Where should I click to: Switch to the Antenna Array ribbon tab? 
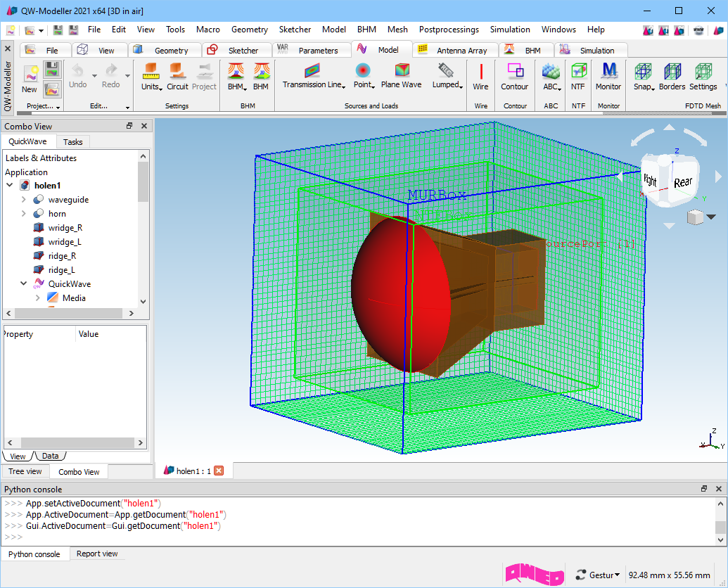[461, 51]
